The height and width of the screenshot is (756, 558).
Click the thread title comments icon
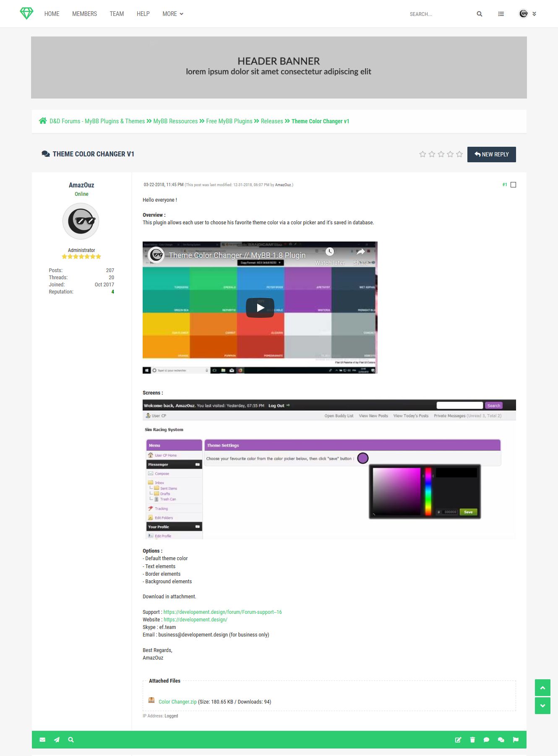pyautogui.click(x=46, y=154)
